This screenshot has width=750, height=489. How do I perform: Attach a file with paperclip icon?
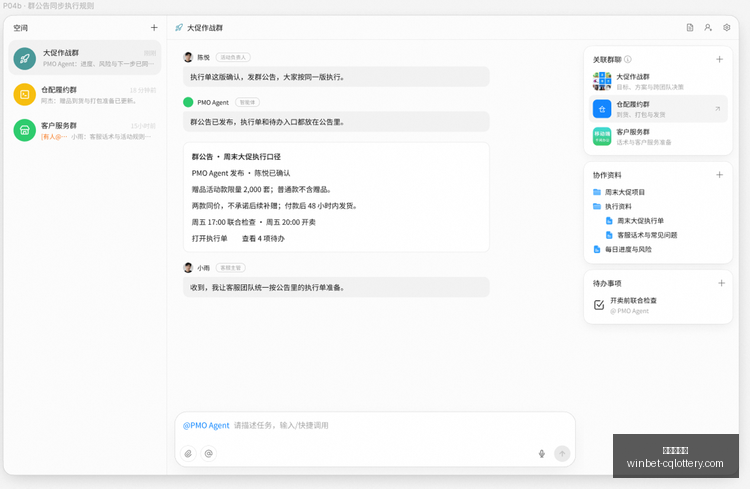tap(188, 454)
